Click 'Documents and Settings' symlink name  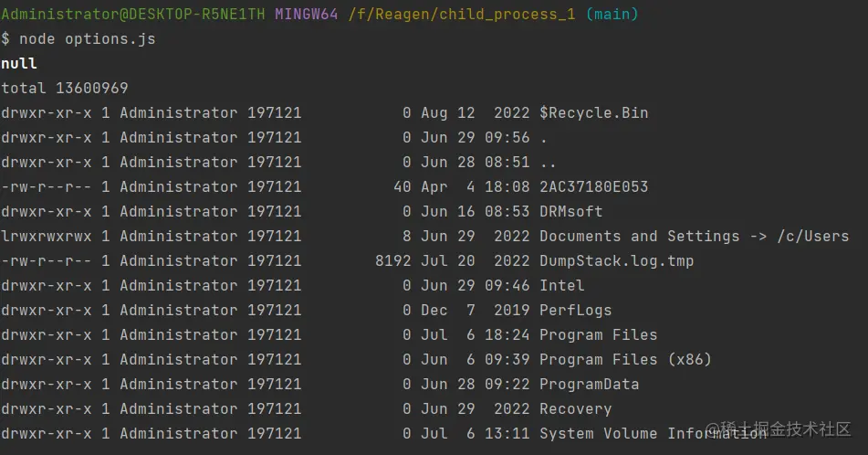(639, 237)
